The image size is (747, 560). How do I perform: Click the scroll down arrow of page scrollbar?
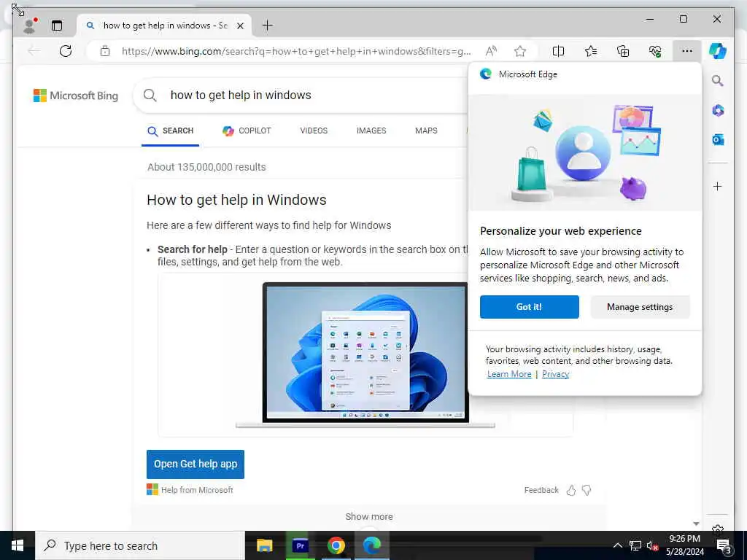click(696, 524)
